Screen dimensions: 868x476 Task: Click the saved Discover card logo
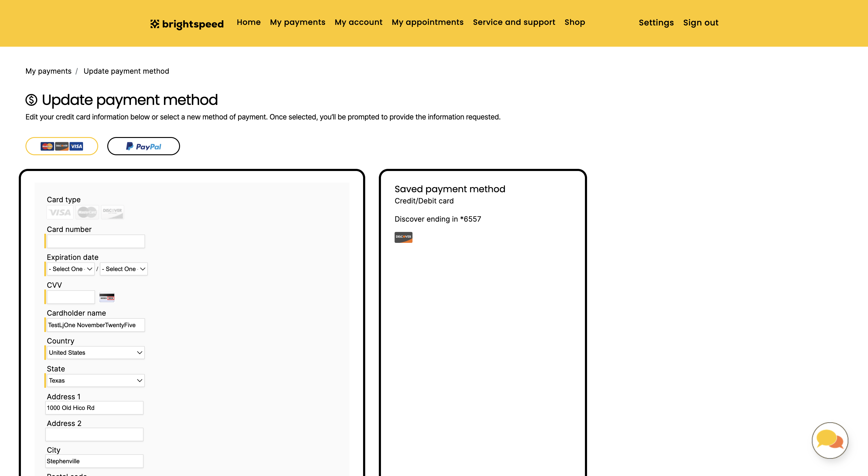[x=403, y=237]
